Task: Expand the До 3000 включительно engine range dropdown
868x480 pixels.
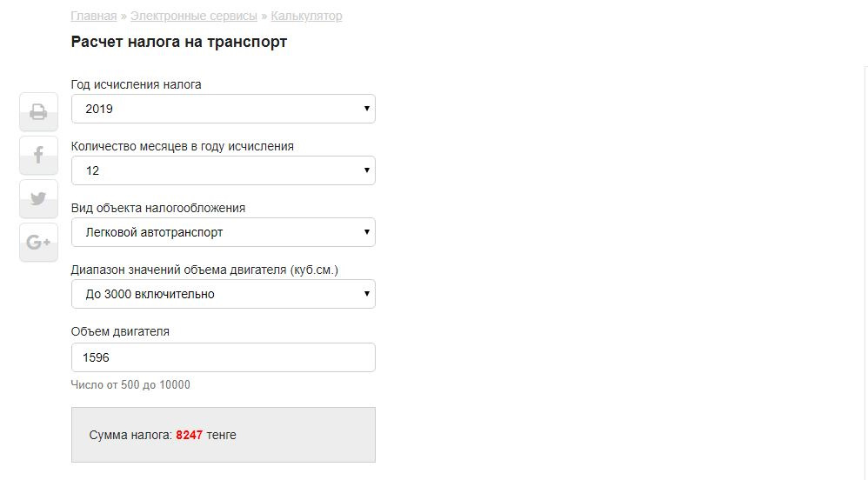Action: click(x=223, y=295)
